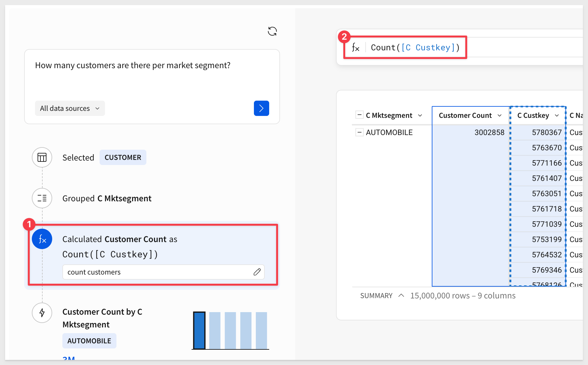Click the refresh icon above the question box
The width and height of the screenshot is (588, 365).
tap(272, 31)
